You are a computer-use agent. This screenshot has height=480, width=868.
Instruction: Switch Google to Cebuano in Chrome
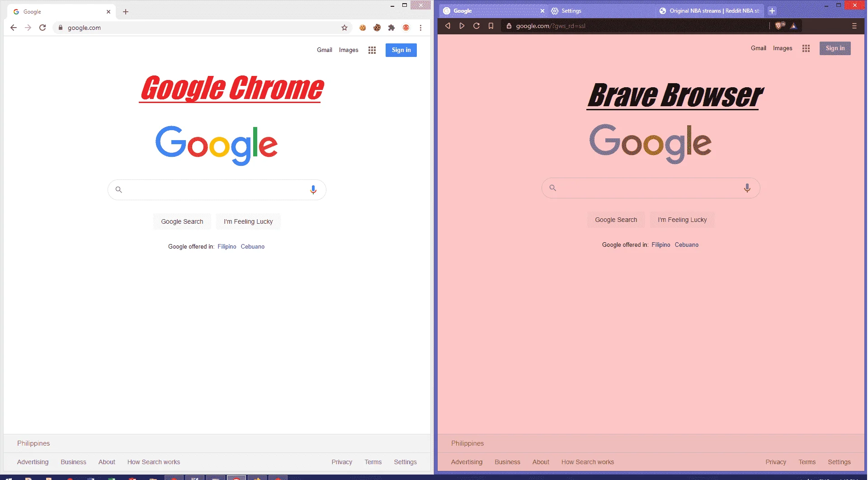(x=253, y=247)
